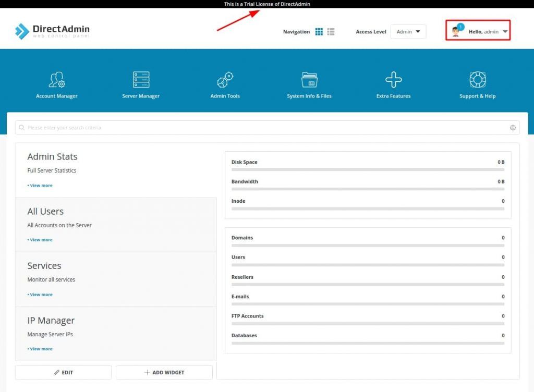Viewport: 534px width, 392px height.
Task: Click the ADD WIDGET button
Action: 164,373
